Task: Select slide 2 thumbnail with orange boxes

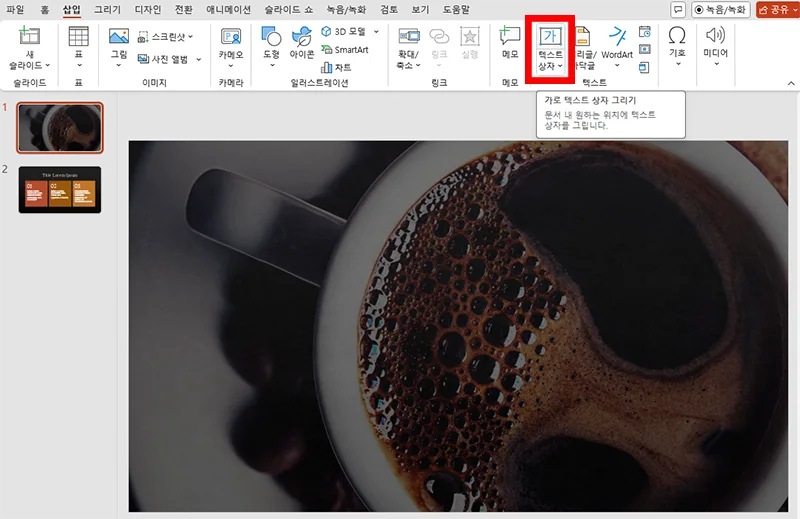Action: click(60, 189)
